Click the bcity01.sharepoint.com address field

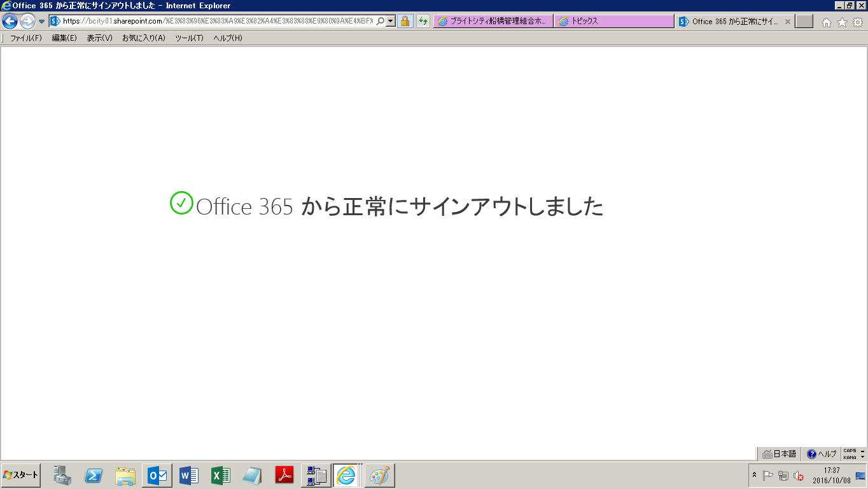[x=218, y=21]
